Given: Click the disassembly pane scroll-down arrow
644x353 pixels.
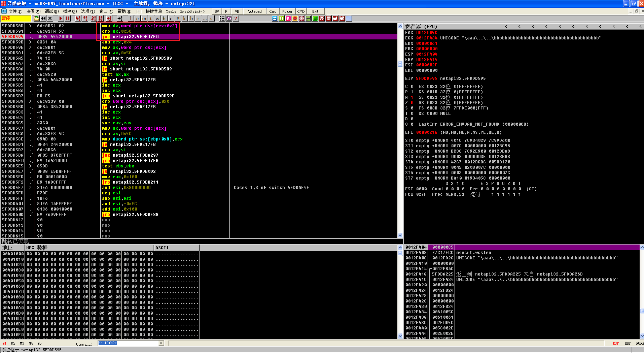Looking at the screenshot, I should pos(400,235).
